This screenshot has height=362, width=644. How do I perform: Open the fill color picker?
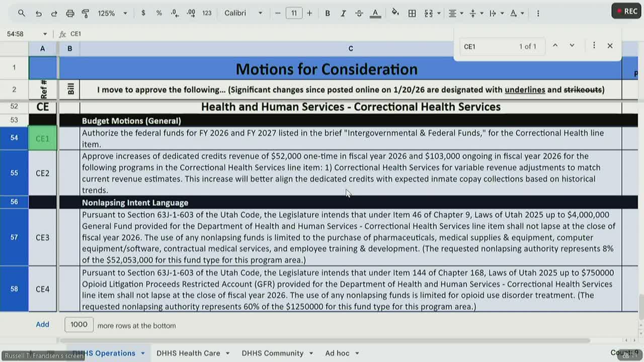point(395,13)
